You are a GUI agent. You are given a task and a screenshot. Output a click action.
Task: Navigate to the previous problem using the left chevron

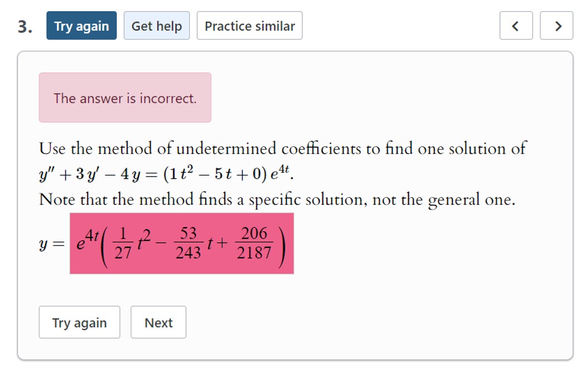point(516,26)
